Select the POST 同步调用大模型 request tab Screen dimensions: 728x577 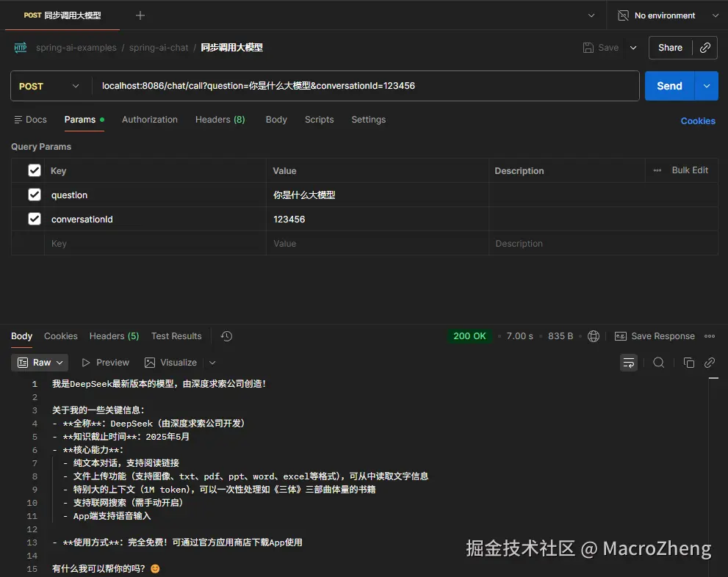[62, 15]
